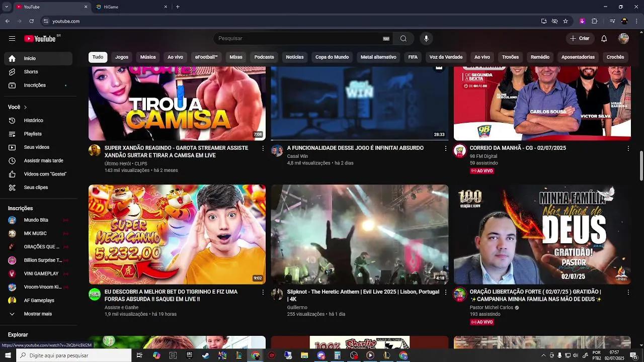Play the Super Mega Ganho thumbnail
Viewport: 644px width, 362px height.
pyautogui.click(x=177, y=234)
